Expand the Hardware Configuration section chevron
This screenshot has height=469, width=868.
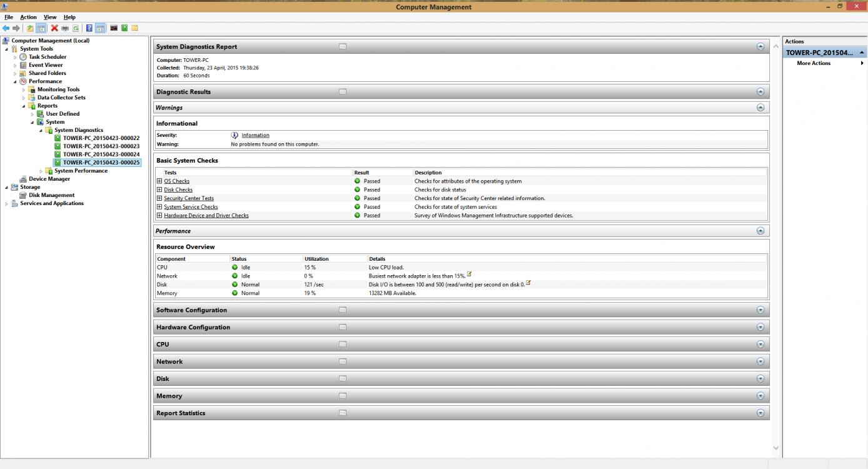pos(760,327)
